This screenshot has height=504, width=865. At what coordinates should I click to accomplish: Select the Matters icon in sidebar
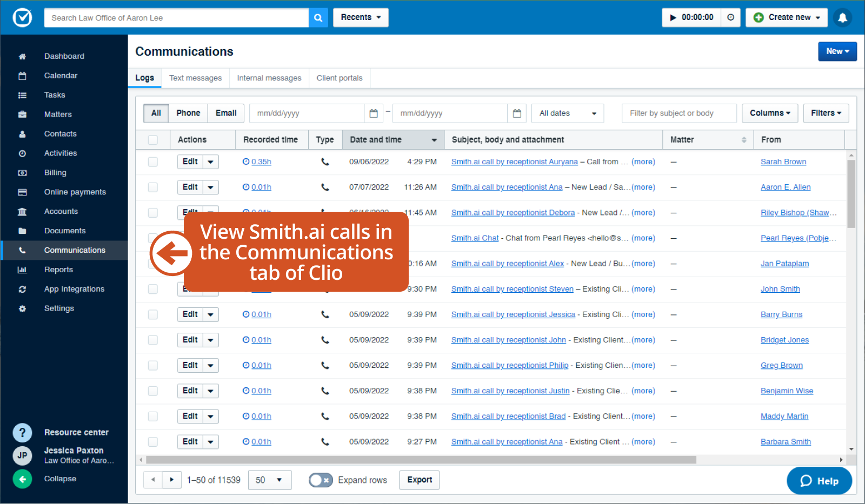(22, 114)
